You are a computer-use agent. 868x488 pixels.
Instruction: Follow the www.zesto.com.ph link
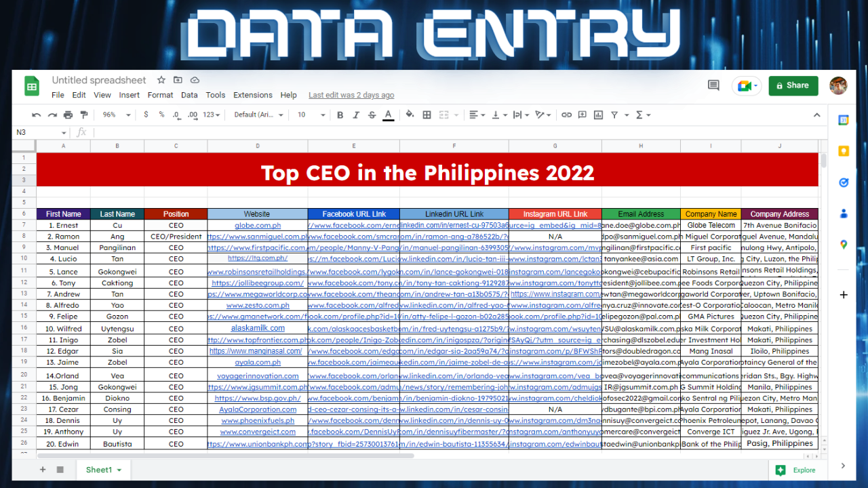coord(258,305)
